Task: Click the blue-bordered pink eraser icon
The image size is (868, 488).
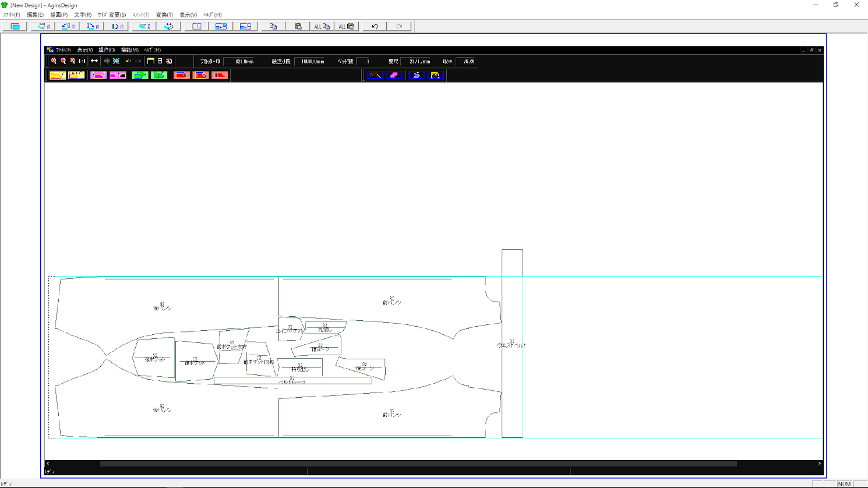Action: [394, 75]
